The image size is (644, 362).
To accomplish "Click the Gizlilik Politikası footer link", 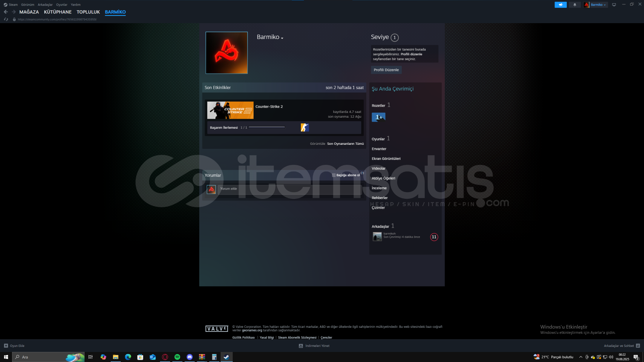I will pyautogui.click(x=243, y=338).
